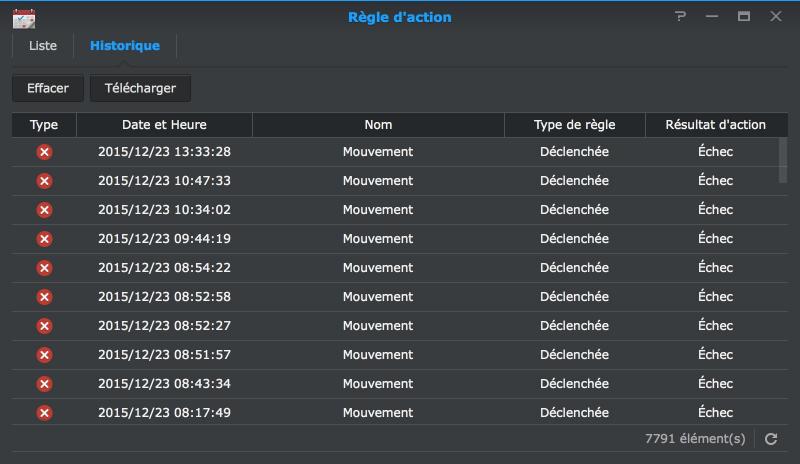Click the Télécharger button
The width and height of the screenshot is (800, 464).
pyautogui.click(x=140, y=88)
